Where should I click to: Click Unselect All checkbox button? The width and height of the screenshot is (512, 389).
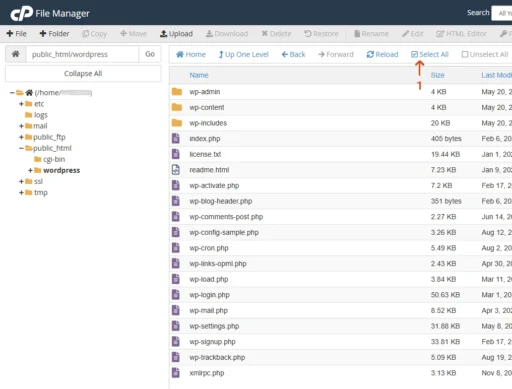pos(485,54)
